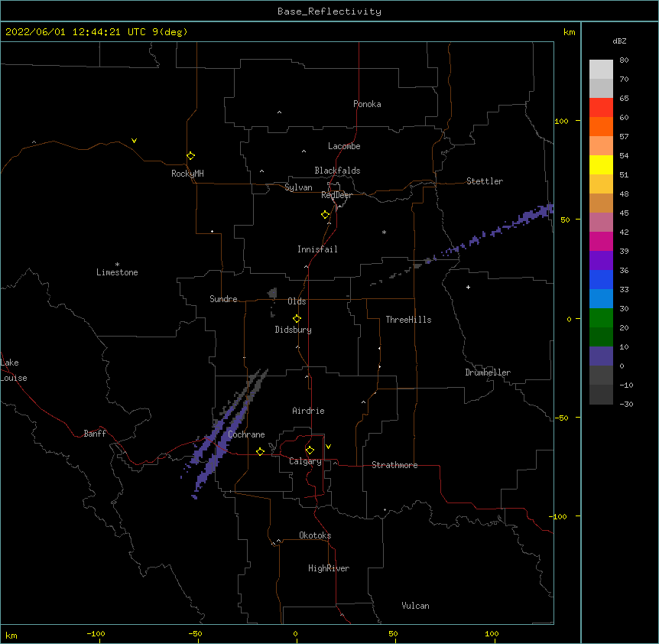Image resolution: width=659 pixels, height=644 pixels.
Task: Click the Airdrie city label
Action: point(308,411)
